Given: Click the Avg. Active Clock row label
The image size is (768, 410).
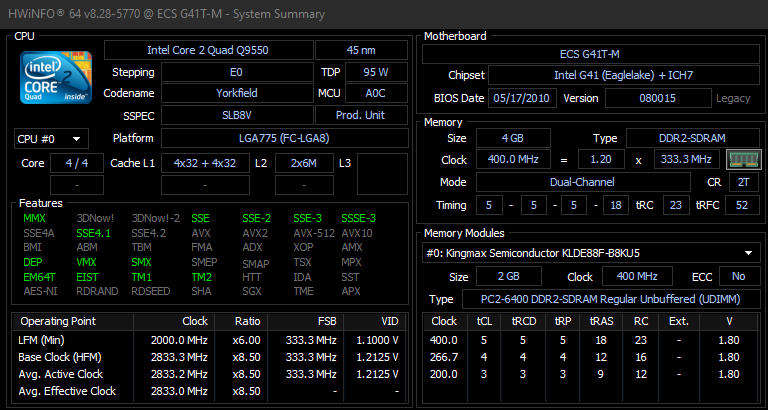Looking at the screenshot, I should pos(60,374).
